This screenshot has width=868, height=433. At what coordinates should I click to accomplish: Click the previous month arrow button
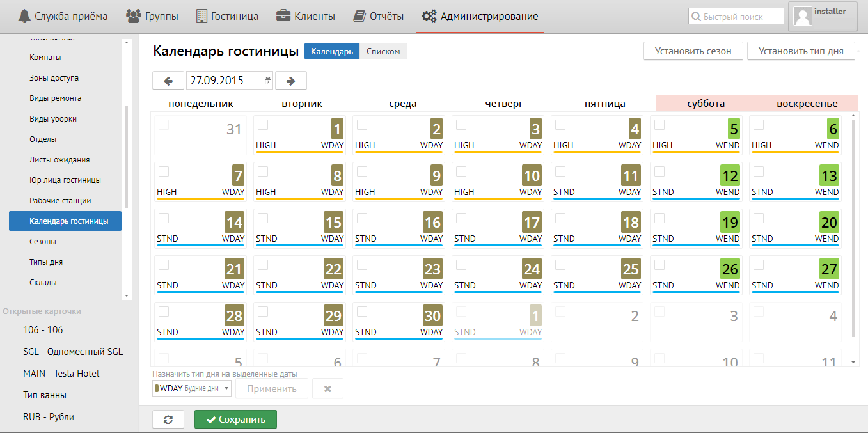click(168, 81)
